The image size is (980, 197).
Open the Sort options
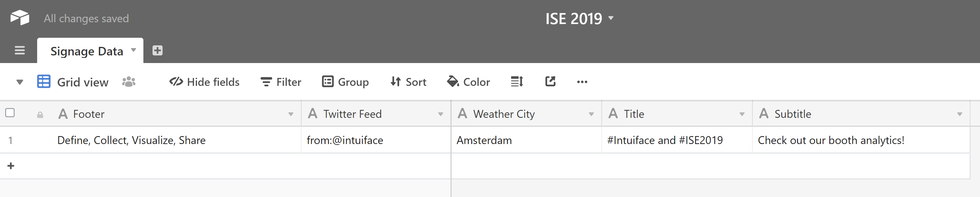[x=408, y=82]
